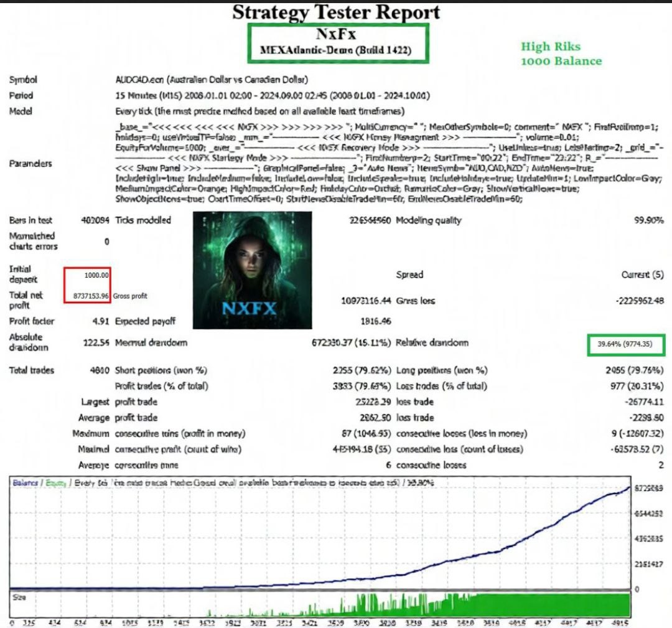This screenshot has width=672, height=628.
Task: Click the Absolute drawdown label
Action: (29, 342)
